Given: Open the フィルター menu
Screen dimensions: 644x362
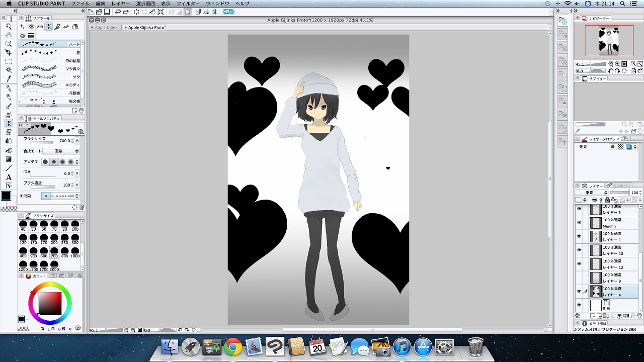Looking at the screenshot, I should (x=188, y=4).
